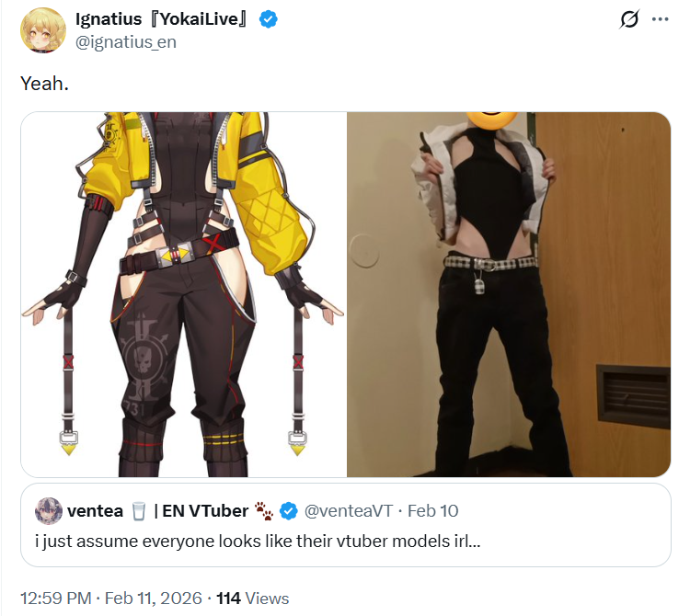Viewport: 690px width, 616px height.
Task: Click the Feb 10 quoted tweet date
Action: point(433,511)
